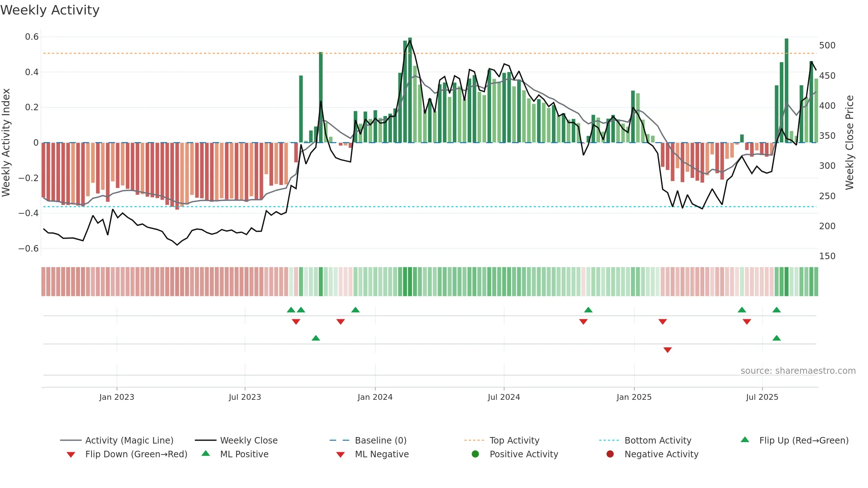
Task: Click the ML Positive green triangle icon
Action: tap(206, 453)
